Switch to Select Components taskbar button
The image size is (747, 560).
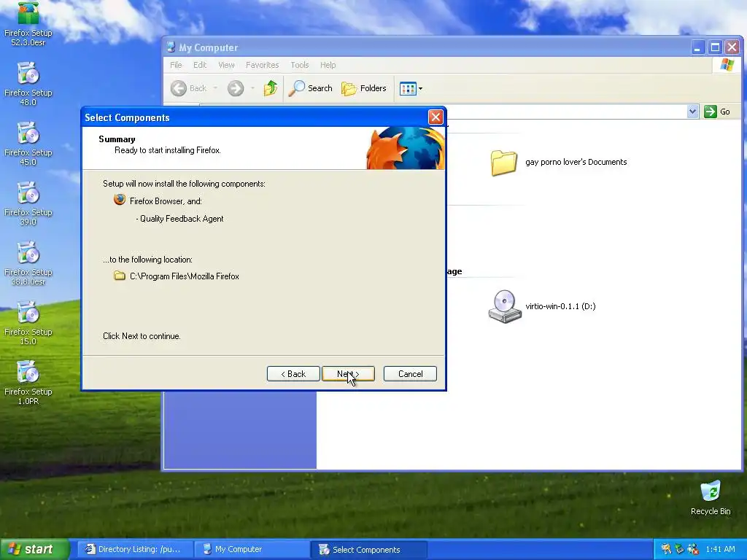pyautogui.click(x=368, y=549)
